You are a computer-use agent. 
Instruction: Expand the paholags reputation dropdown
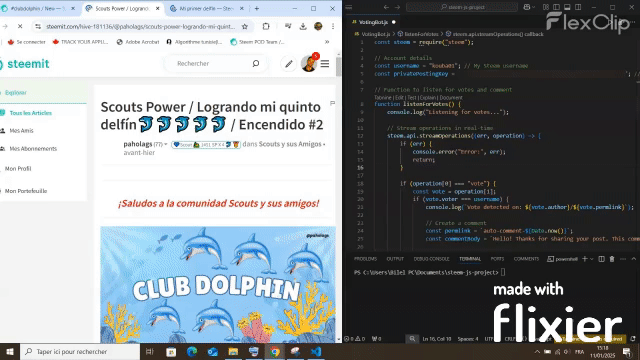coord(165,144)
